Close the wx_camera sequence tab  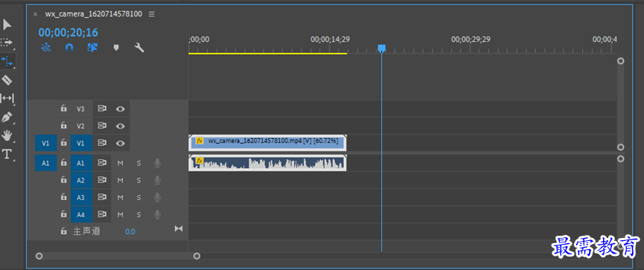coord(35,14)
